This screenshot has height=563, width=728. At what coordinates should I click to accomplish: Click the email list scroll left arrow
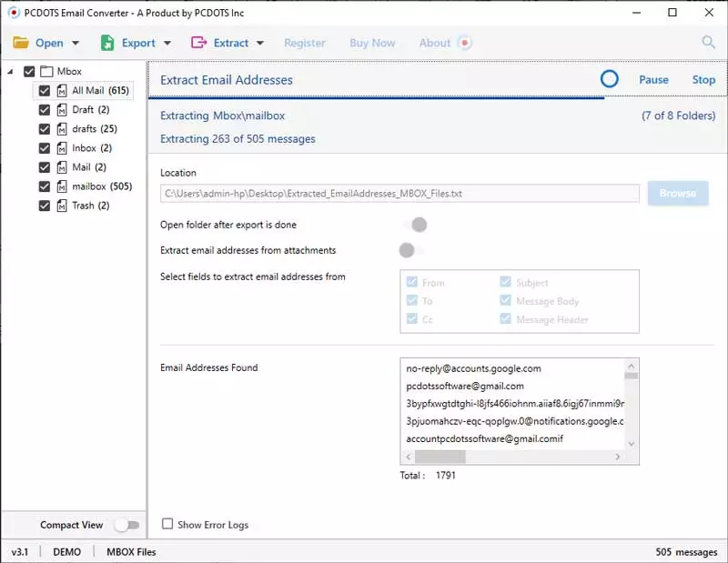[408, 457]
